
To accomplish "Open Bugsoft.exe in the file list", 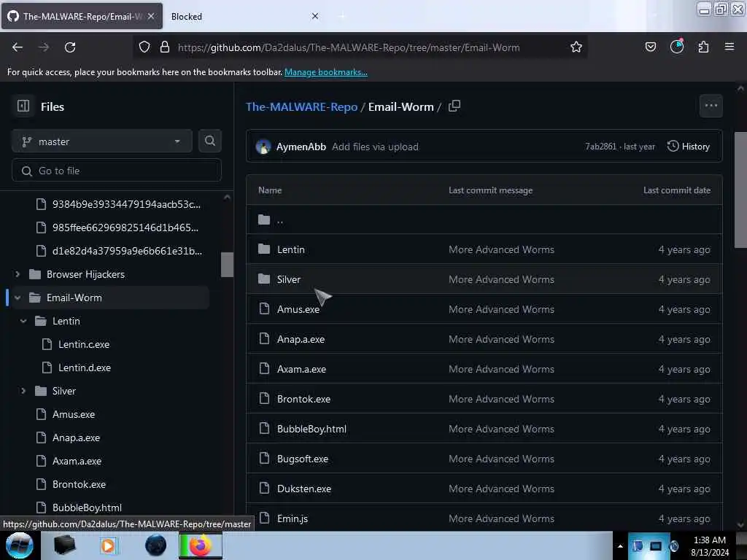I will point(303,459).
